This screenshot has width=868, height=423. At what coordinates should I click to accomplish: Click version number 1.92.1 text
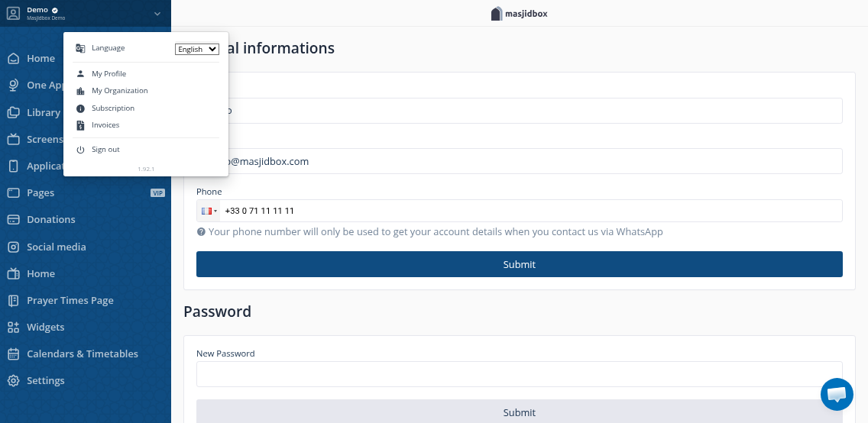(x=146, y=169)
